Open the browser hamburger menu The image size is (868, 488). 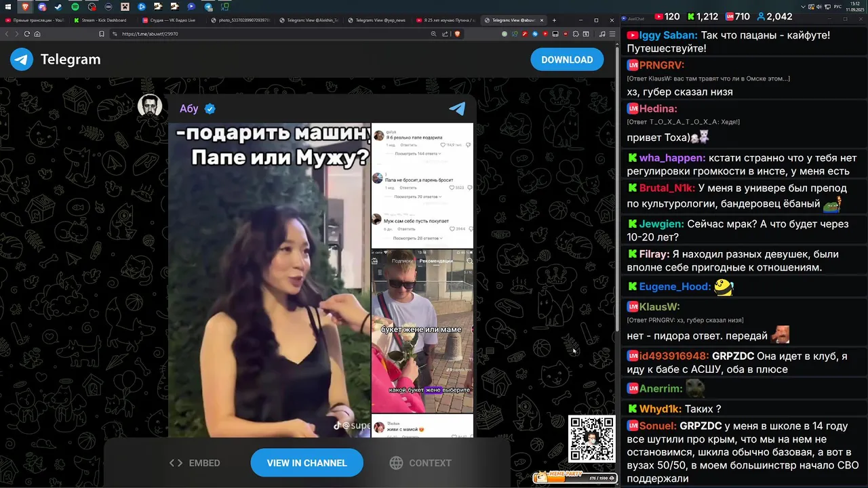612,34
